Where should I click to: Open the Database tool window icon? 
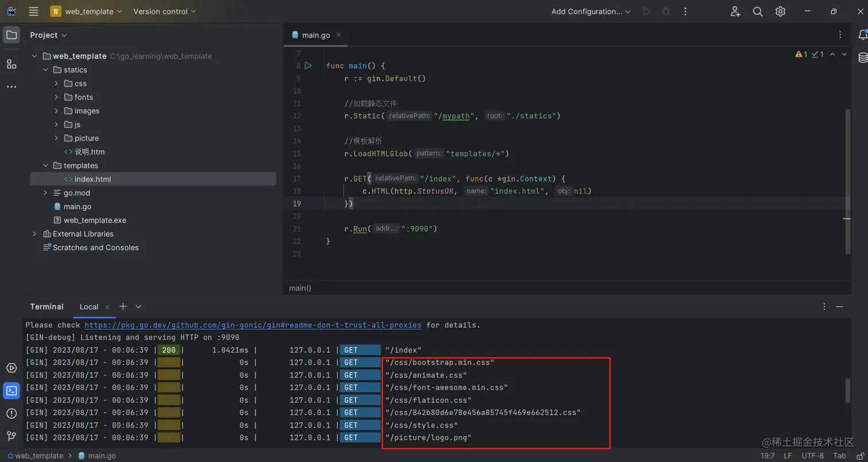coord(862,57)
